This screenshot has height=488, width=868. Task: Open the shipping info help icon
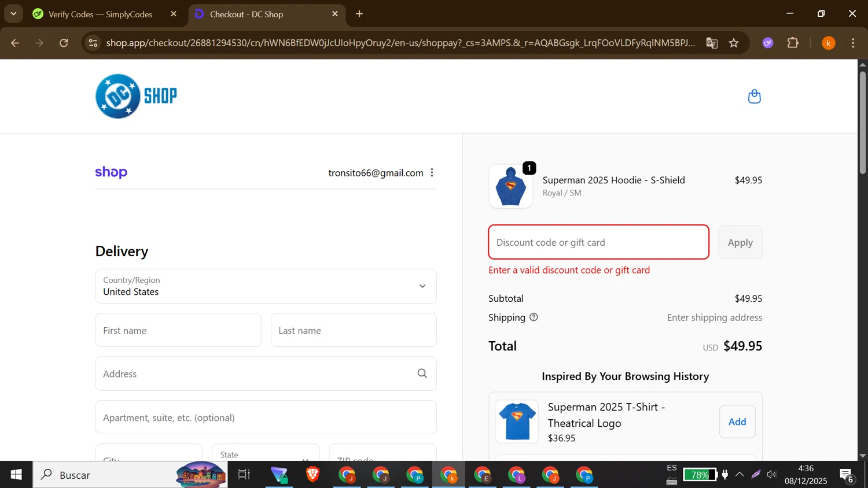[x=534, y=317]
